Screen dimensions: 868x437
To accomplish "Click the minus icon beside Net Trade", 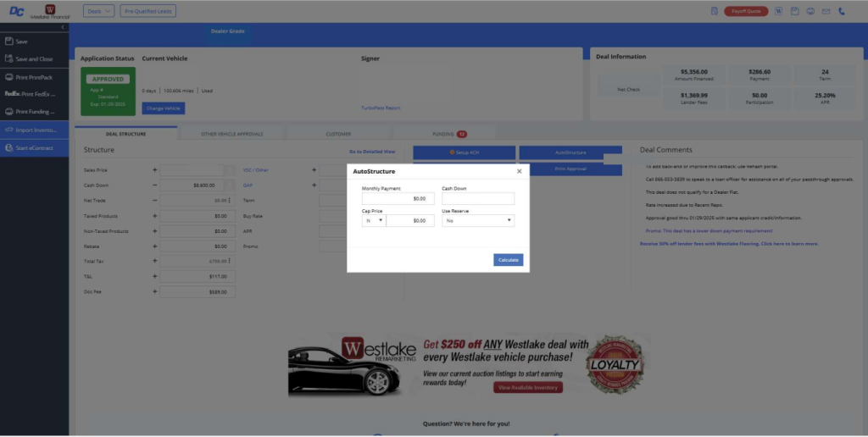I will coord(154,201).
